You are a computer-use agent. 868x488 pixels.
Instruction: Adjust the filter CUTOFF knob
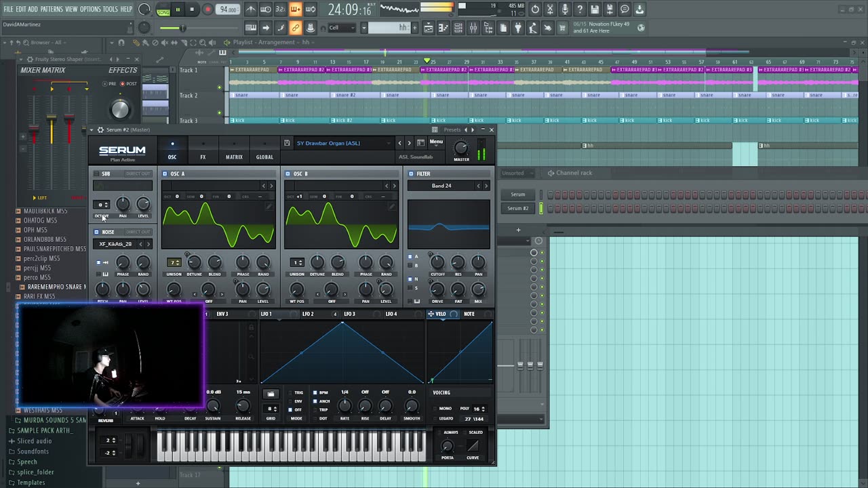tap(437, 262)
